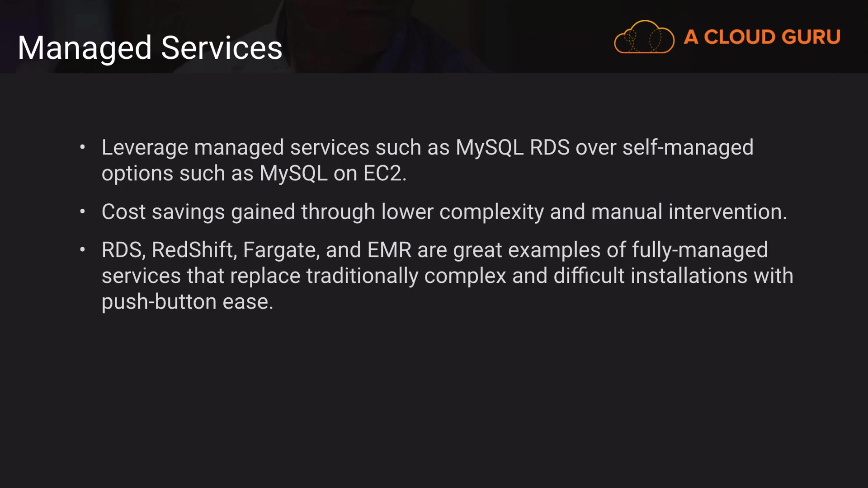
Task: Click the word "fully-managed" on the slide
Action: pos(699,250)
